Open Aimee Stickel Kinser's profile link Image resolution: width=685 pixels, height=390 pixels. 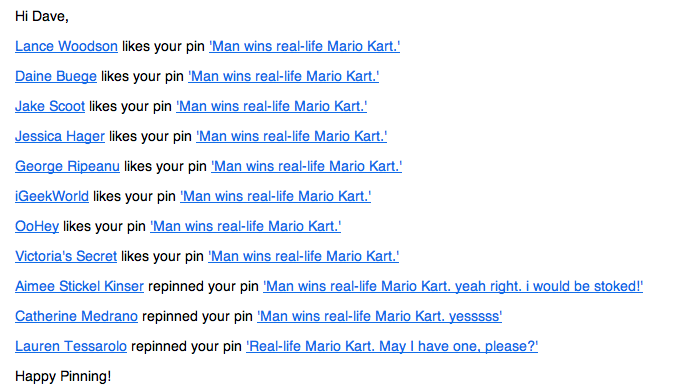pyautogui.click(x=80, y=286)
